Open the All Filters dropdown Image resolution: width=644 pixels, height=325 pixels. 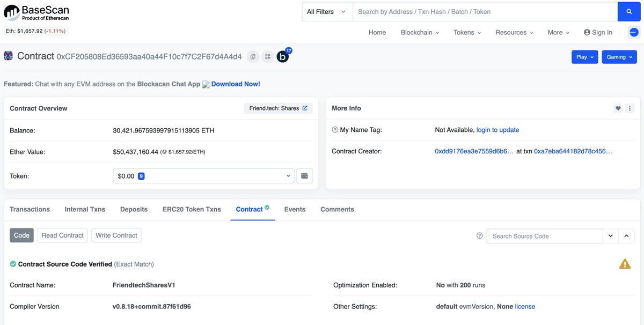tap(327, 12)
